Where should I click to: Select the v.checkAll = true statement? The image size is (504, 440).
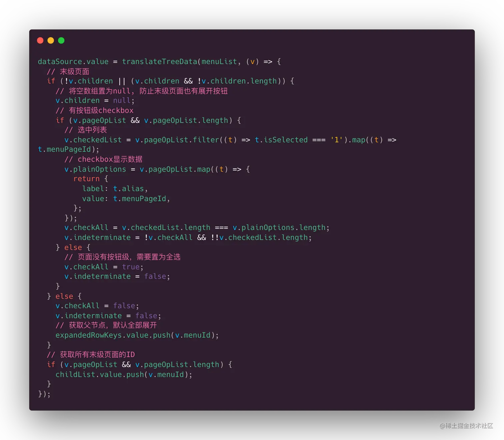[103, 266]
